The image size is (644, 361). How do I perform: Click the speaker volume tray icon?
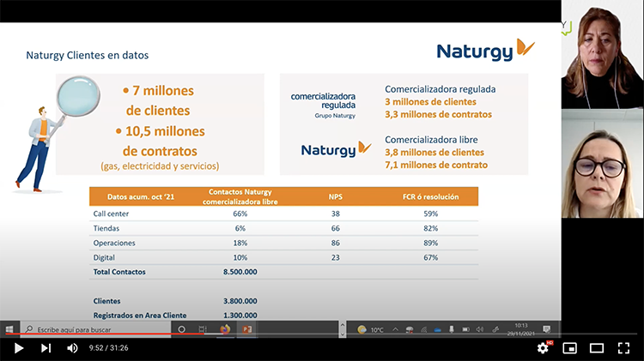[480, 329]
